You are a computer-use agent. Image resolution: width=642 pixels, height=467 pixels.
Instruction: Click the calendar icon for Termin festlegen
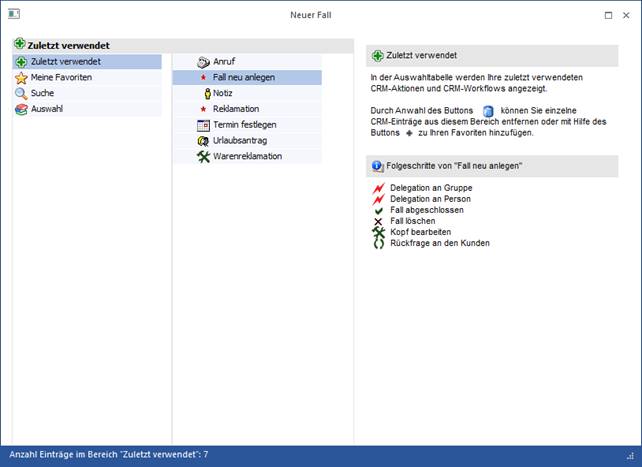203,125
